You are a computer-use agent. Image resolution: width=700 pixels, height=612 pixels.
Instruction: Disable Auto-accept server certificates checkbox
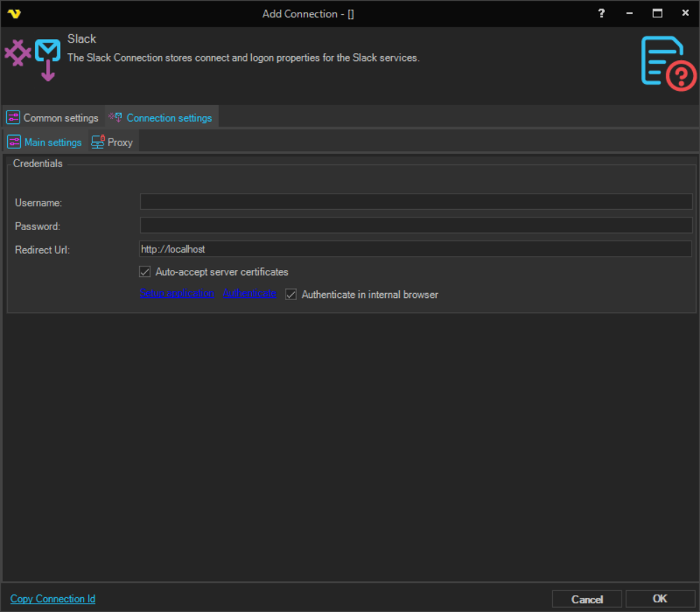point(146,271)
